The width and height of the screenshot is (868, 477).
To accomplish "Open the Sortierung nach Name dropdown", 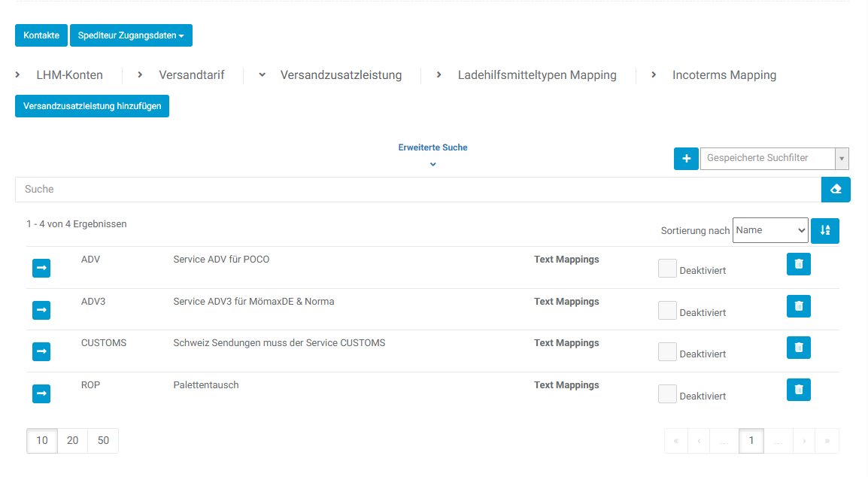I will coord(769,230).
